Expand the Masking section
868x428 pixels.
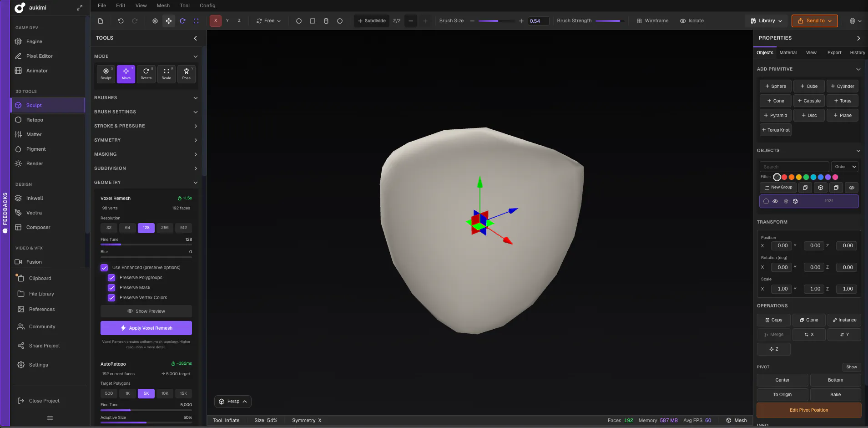click(x=146, y=154)
